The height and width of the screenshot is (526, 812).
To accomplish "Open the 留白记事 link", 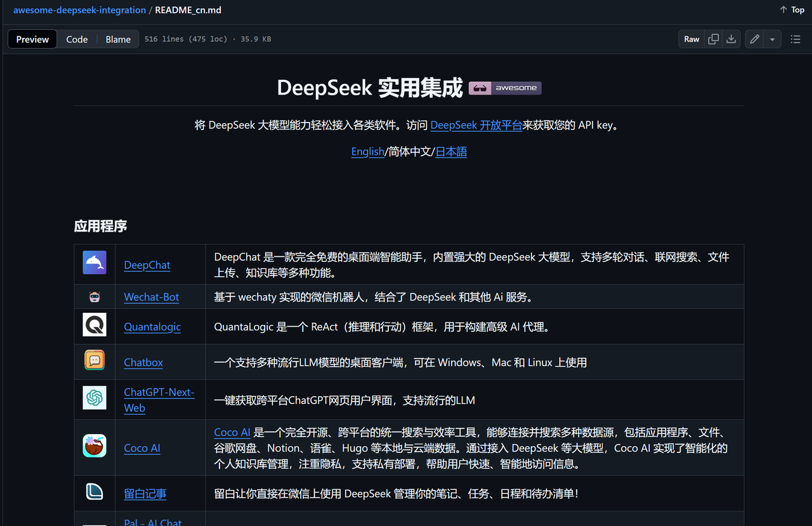I will (x=145, y=494).
